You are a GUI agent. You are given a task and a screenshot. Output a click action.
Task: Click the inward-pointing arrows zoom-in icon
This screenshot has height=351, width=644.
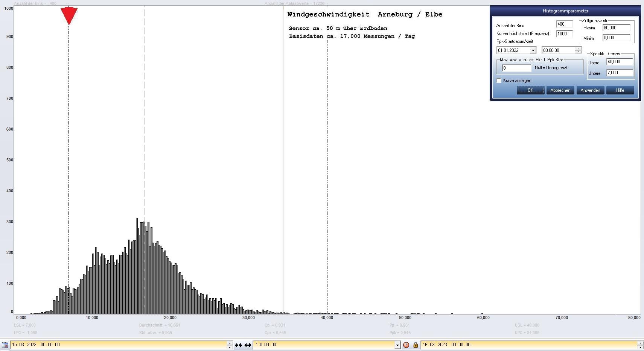(x=239, y=345)
